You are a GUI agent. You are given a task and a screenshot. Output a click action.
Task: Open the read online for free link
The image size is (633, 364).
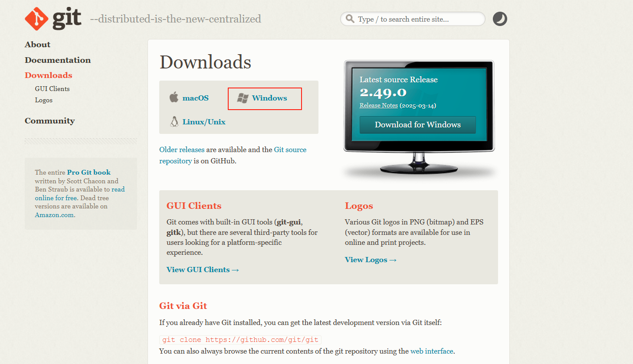[x=80, y=194]
